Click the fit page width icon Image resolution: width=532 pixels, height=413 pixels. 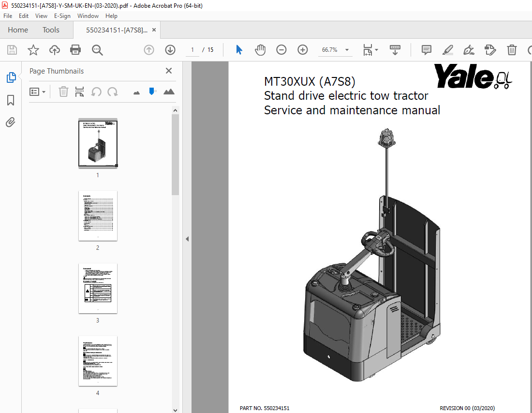coord(368,50)
